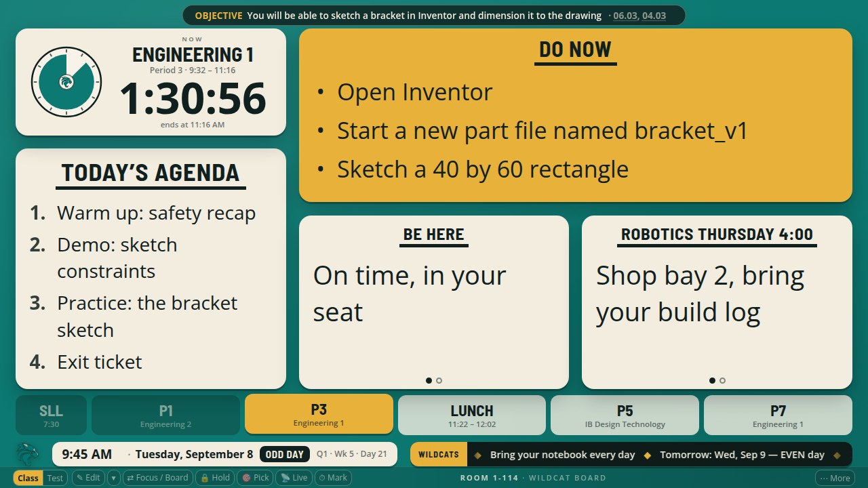Screen dimensions: 868x488
Task: Click the 9:45 AM current time
Action: (x=87, y=454)
